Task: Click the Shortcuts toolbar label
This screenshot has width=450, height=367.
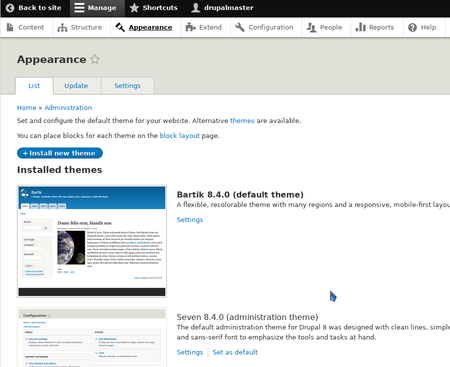Action: click(160, 8)
